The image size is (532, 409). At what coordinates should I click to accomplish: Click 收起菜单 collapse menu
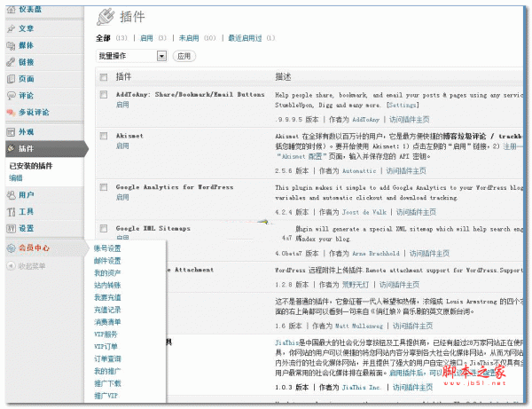(x=32, y=266)
